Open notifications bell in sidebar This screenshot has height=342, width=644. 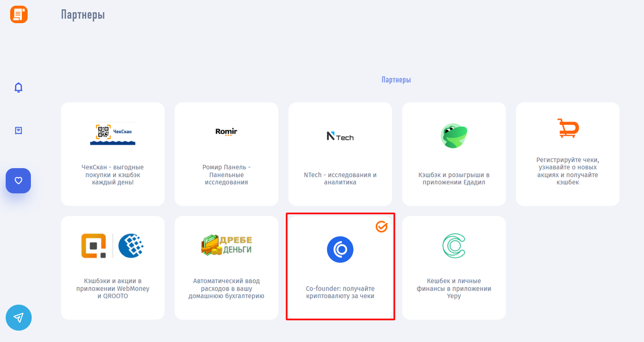[18, 87]
